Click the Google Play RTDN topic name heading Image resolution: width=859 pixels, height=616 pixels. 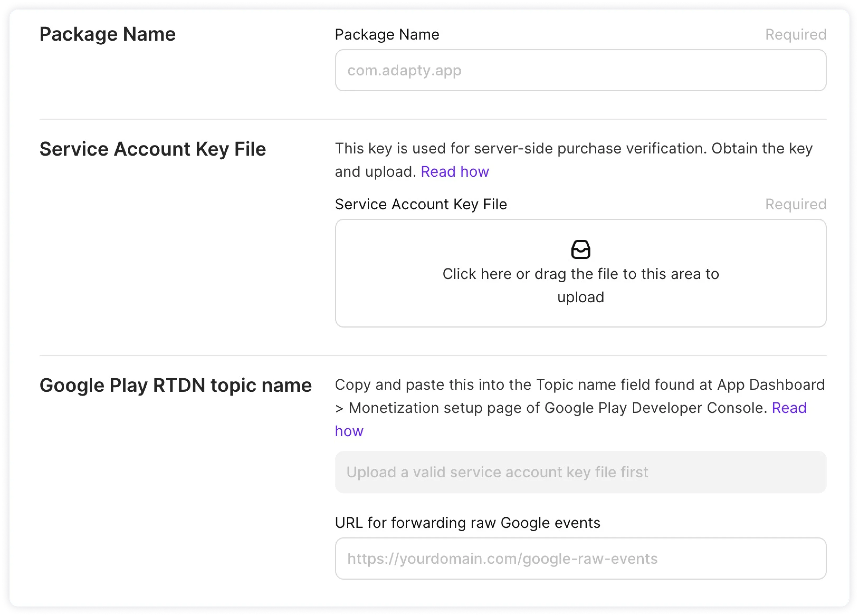tap(175, 386)
